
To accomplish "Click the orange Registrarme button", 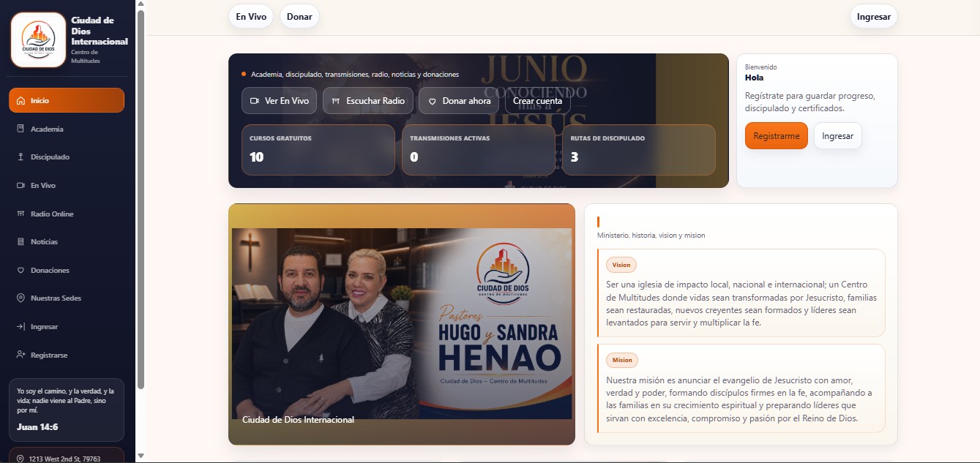I will [777, 135].
